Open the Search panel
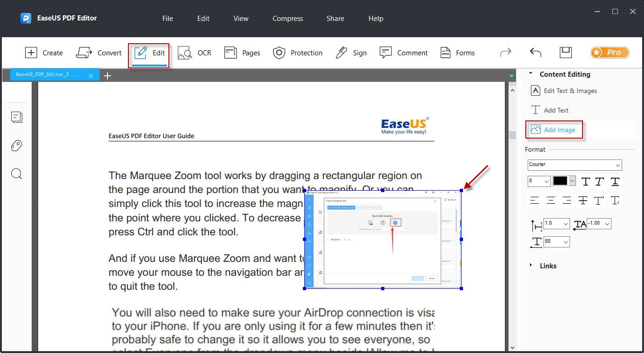Viewport: 644px width, 353px height. tap(17, 173)
